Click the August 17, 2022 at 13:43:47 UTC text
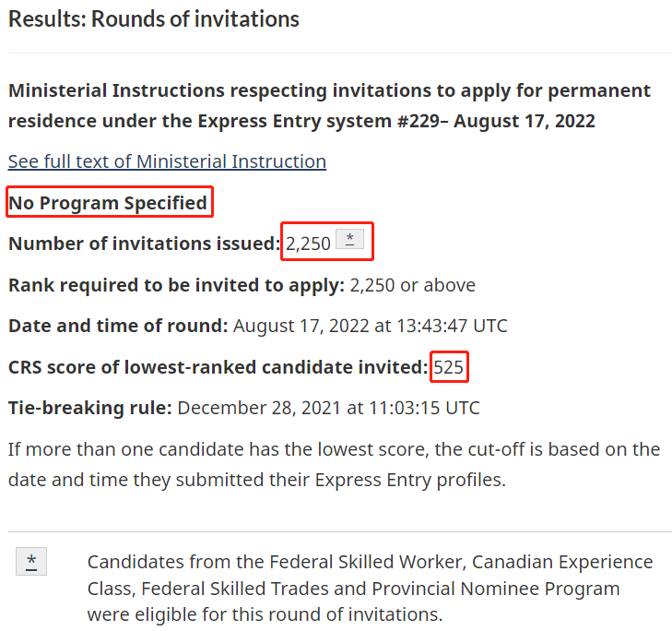 (x=371, y=326)
